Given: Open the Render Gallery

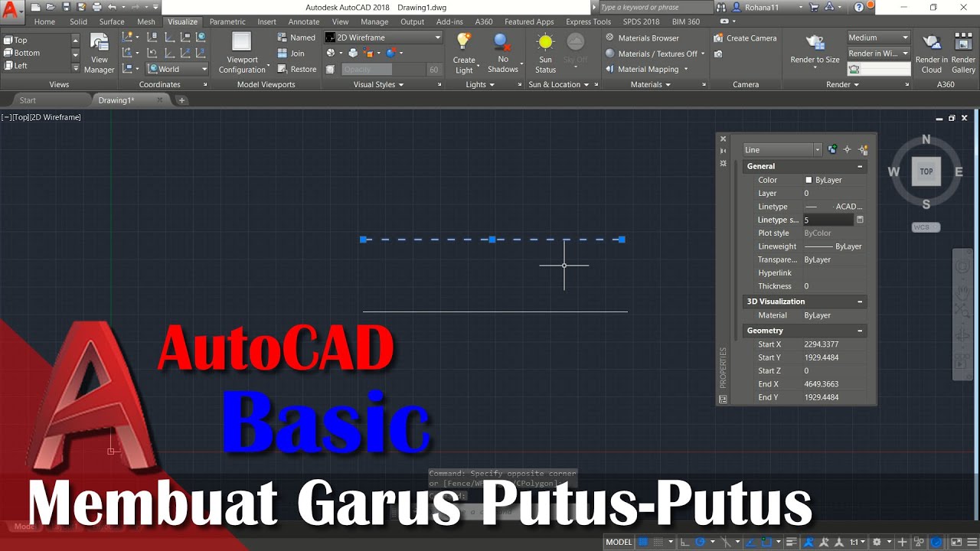Looking at the screenshot, I should click(x=963, y=53).
